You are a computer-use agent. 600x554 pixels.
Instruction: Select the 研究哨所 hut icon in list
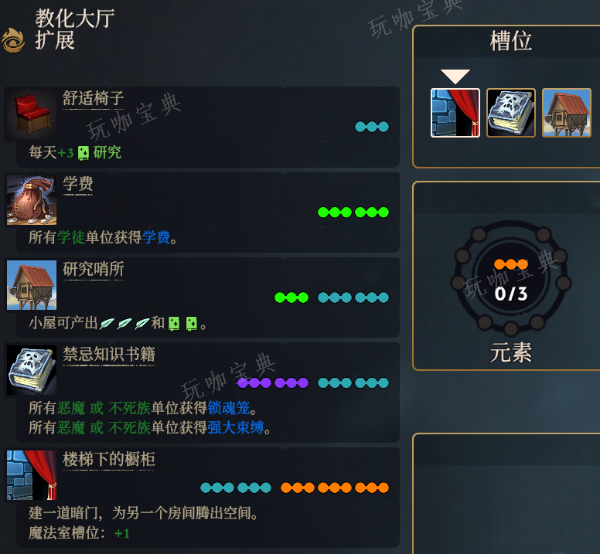coord(32,285)
